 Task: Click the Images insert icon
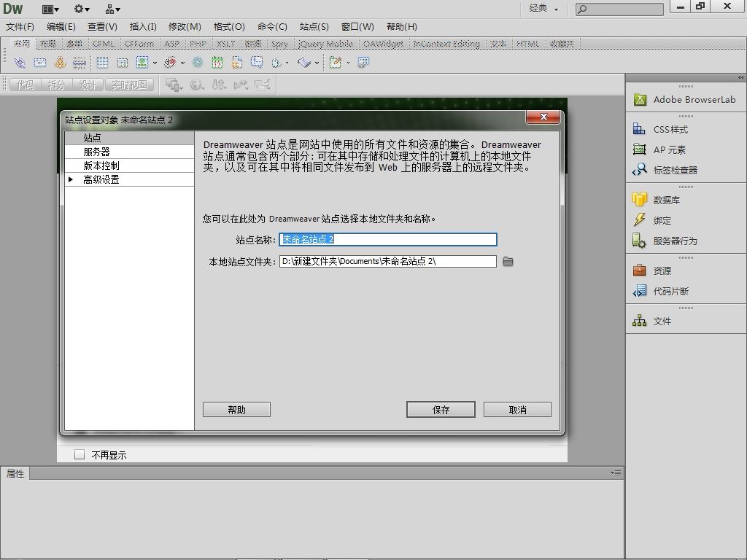(142, 62)
